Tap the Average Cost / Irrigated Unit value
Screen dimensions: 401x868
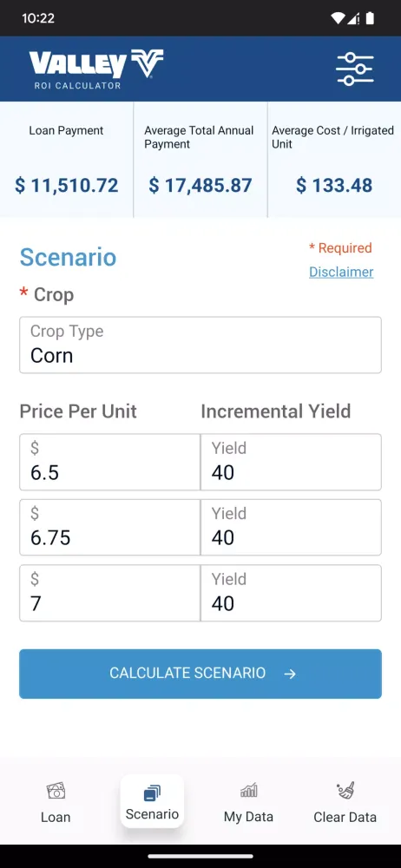point(334,185)
